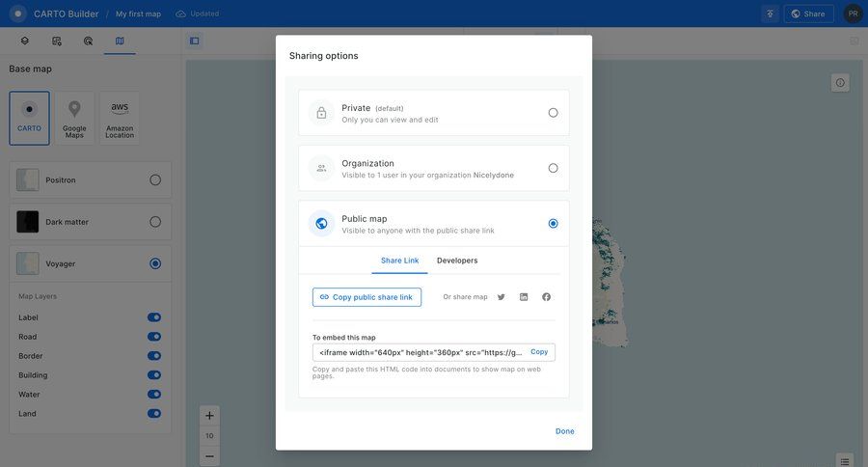The height and width of the screenshot is (467, 868).
Task: Share map on Twitter
Action: tap(501, 297)
